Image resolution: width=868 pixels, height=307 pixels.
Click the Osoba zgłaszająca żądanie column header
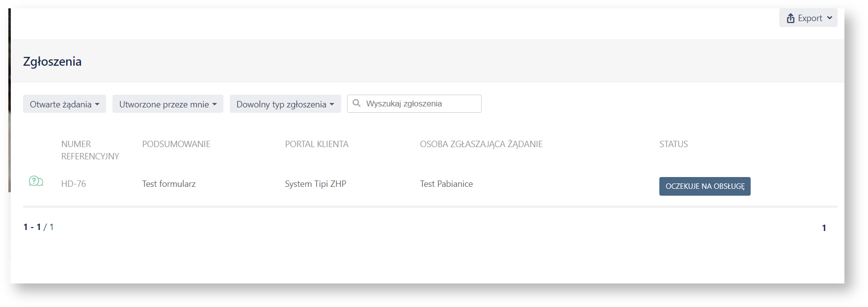pyautogui.click(x=481, y=144)
